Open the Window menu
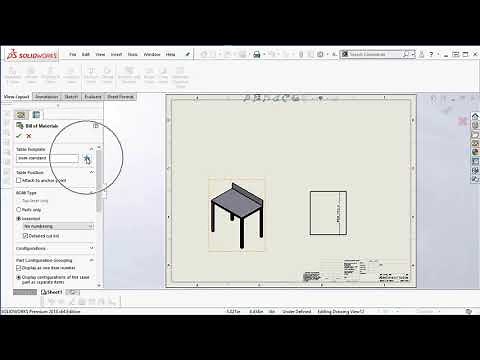Viewport: 480px width, 360px height. (x=152, y=54)
